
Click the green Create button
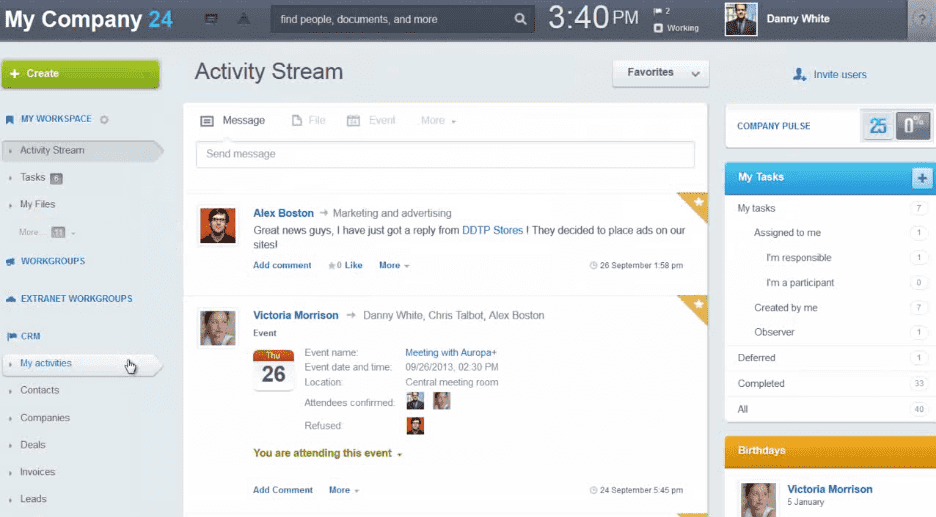pos(80,74)
